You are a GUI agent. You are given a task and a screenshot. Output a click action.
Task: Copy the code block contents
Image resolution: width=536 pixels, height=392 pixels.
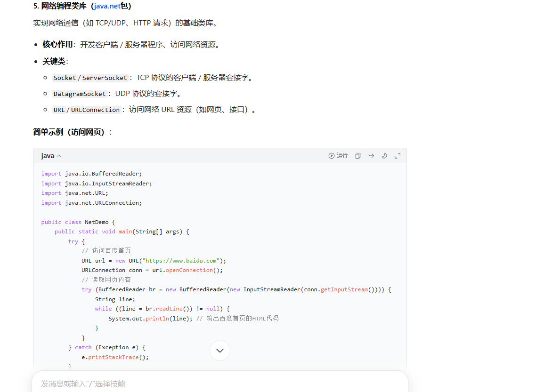[358, 156]
